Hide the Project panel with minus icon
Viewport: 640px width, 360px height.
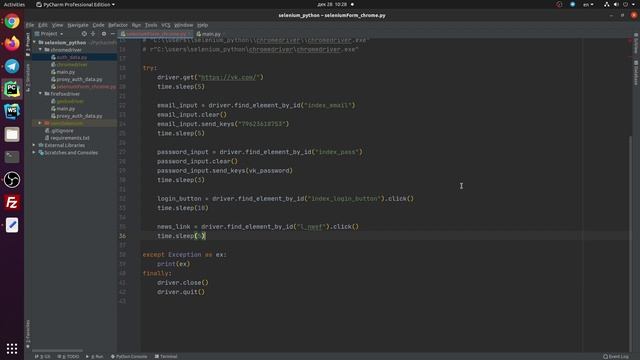click(x=113, y=34)
